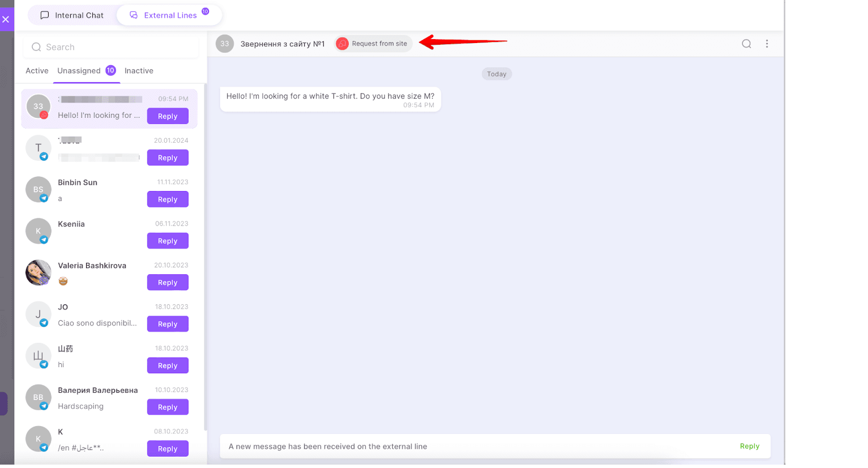Click the Internal Chat speech bubble icon

point(45,15)
